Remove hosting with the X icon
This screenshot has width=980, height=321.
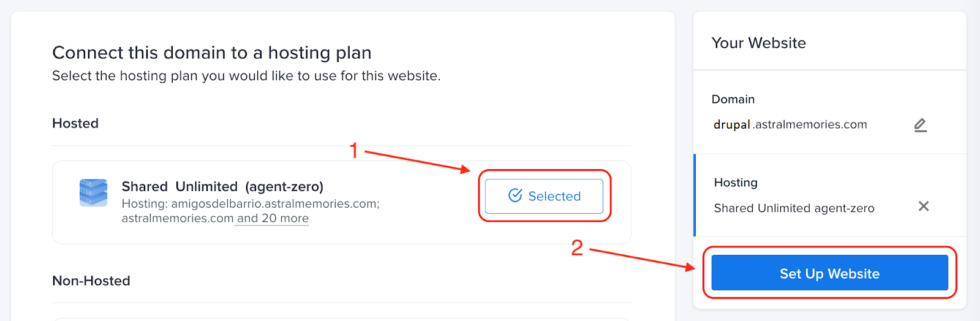tap(924, 206)
